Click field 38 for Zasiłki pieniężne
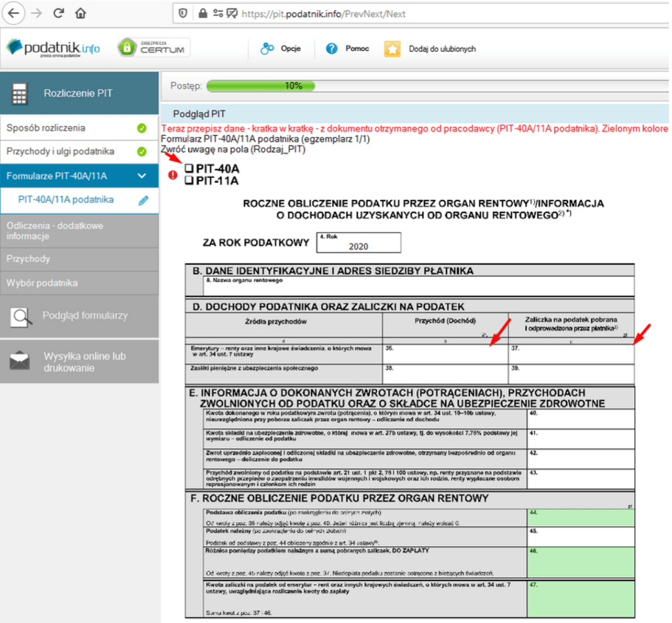This screenshot has height=623, width=672. point(446,374)
